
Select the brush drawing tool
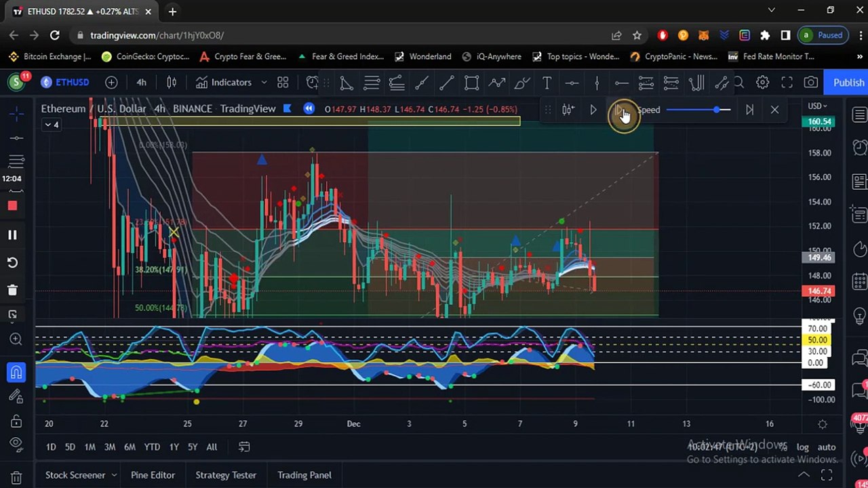coord(522,83)
